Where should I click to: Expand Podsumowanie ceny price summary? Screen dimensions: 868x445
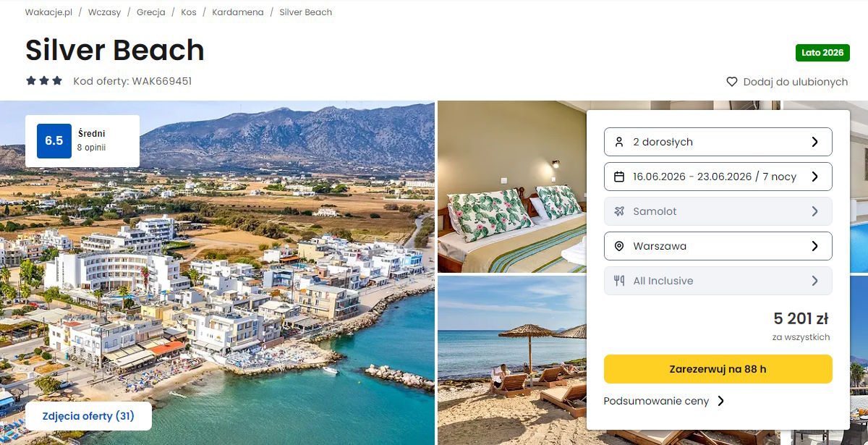(663, 401)
